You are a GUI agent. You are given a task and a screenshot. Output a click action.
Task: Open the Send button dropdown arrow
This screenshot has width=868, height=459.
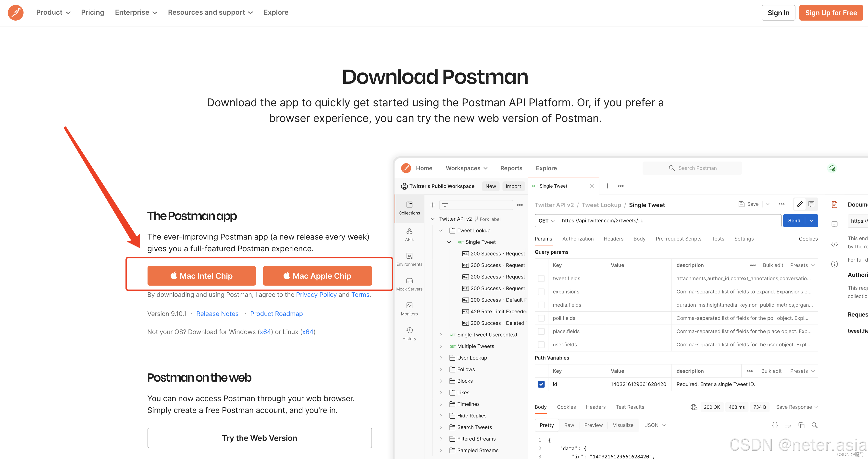pos(811,221)
